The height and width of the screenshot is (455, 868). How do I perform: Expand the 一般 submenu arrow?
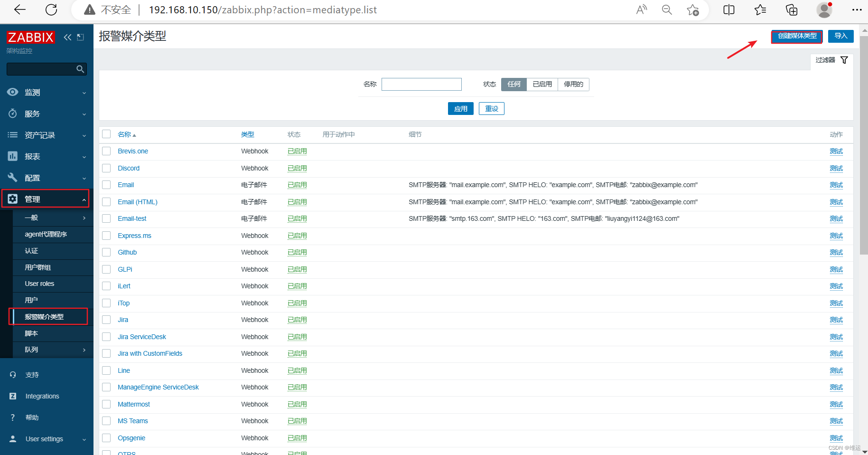pos(84,218)
